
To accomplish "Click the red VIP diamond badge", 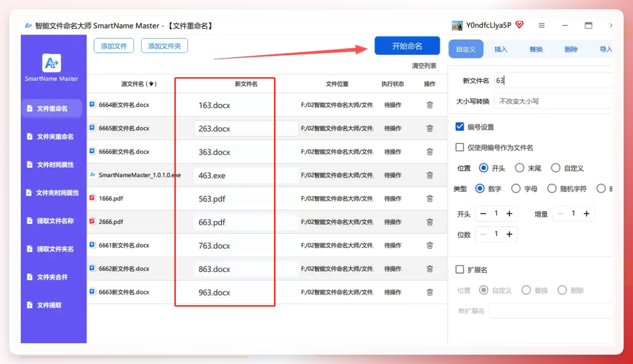I will [x=519, y=25].
